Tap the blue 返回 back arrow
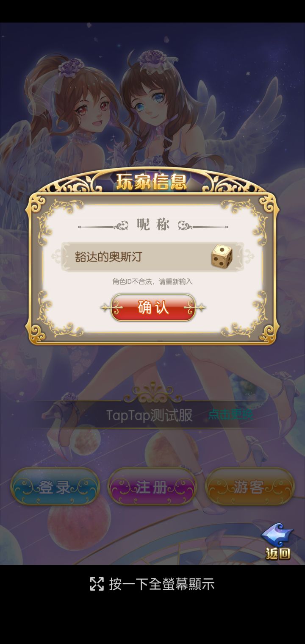The image size is (305, 644). pos(277,541)
